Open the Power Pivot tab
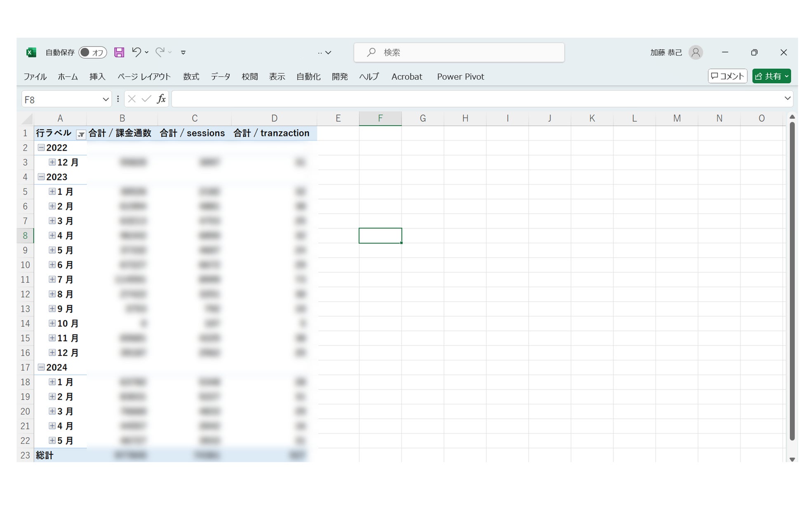 click(460, 77)
